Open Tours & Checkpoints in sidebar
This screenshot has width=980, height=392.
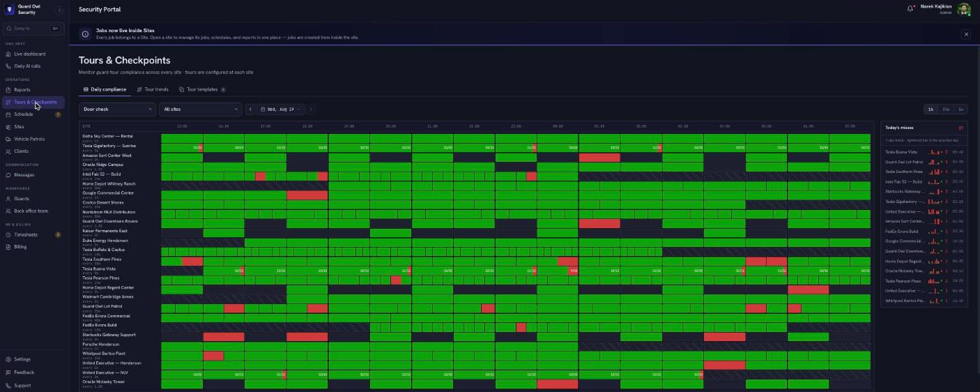33,103
